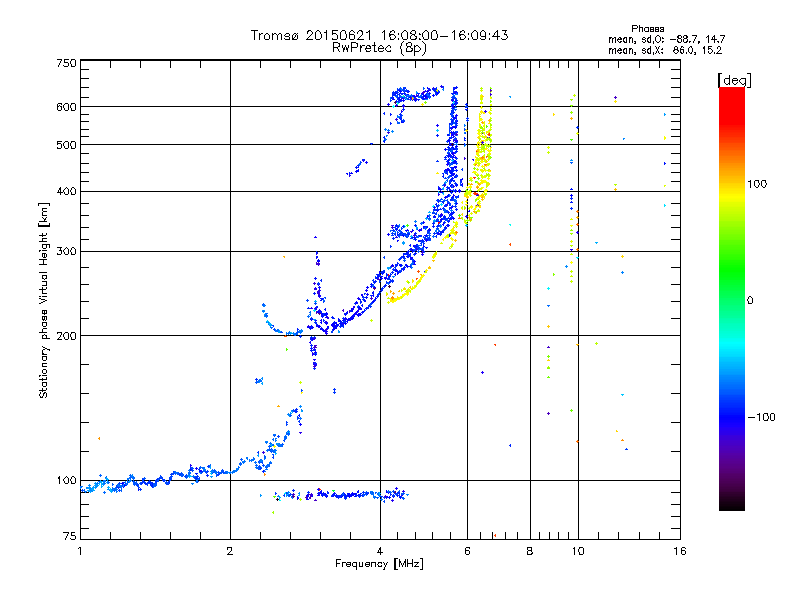Click the y-axis tick label '600'
The width and height of the screenshot is (800, 600).
point(66,107)
